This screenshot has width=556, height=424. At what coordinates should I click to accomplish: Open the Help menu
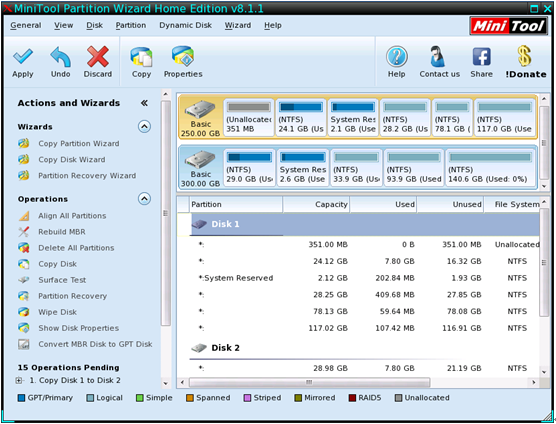[273, 25]
